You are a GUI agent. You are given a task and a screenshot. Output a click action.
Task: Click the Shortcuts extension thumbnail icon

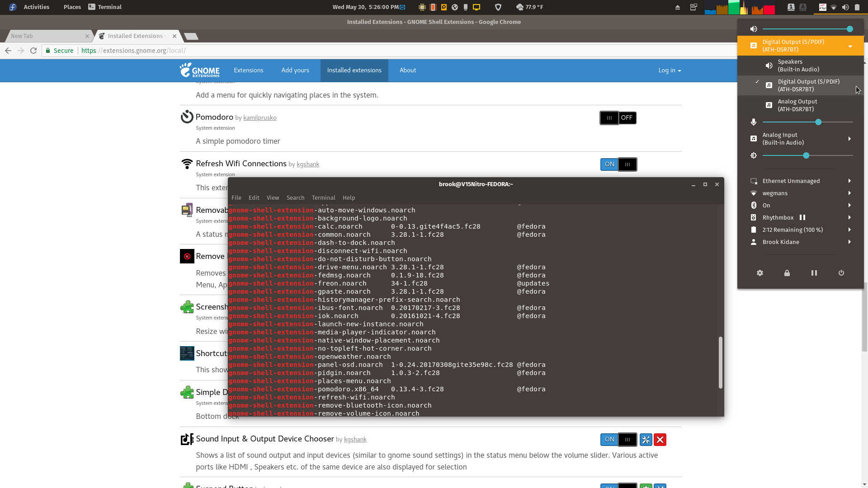click(x=187, y=353)
